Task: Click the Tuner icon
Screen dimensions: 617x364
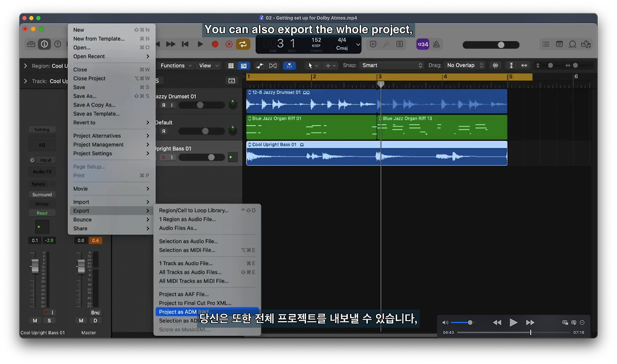Action: [386, 44]
